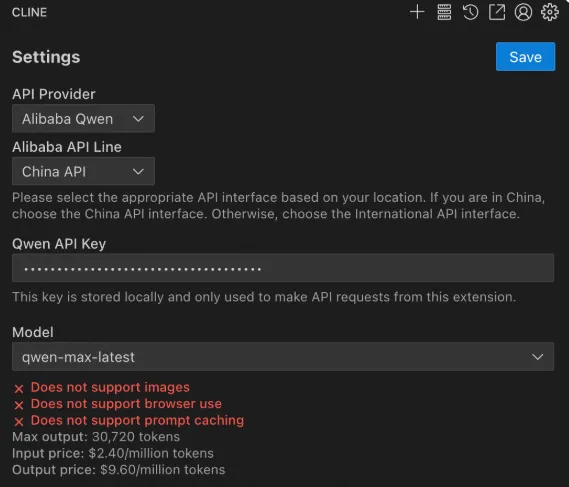Open Cline in editor popout icon
569x487 pixels.
(497, 12)
